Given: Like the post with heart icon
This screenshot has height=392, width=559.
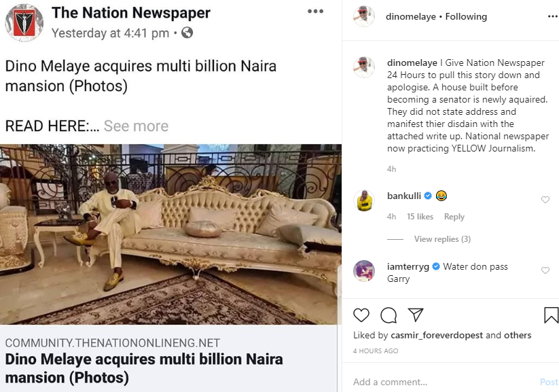Looking at the screenshot, I should click(361, 315).
